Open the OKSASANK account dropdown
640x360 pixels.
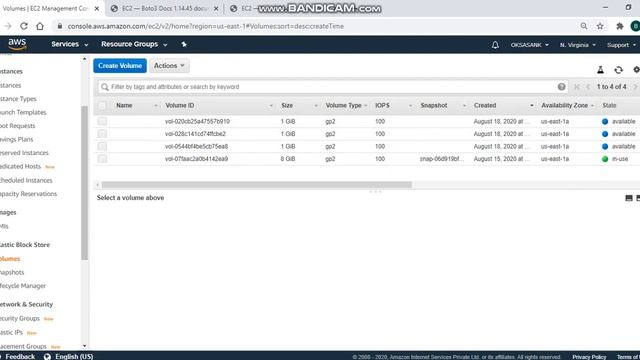[x=529, y=45]
